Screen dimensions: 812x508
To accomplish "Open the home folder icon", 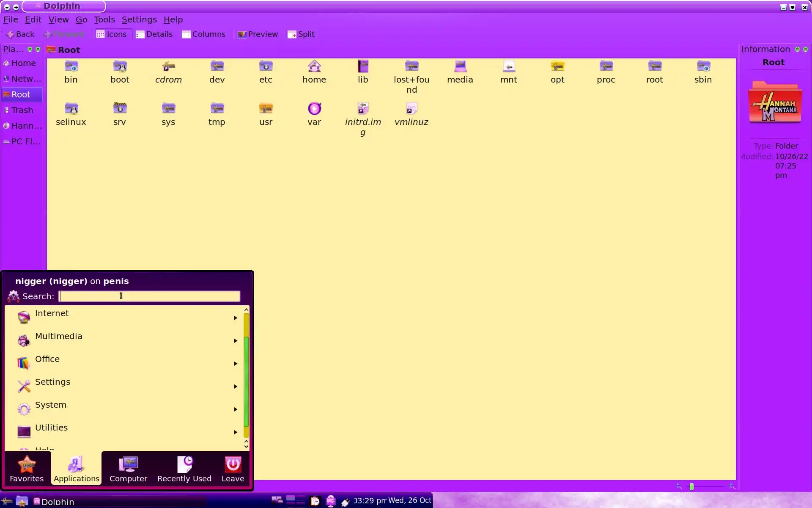I will click(x=314, y=67).
